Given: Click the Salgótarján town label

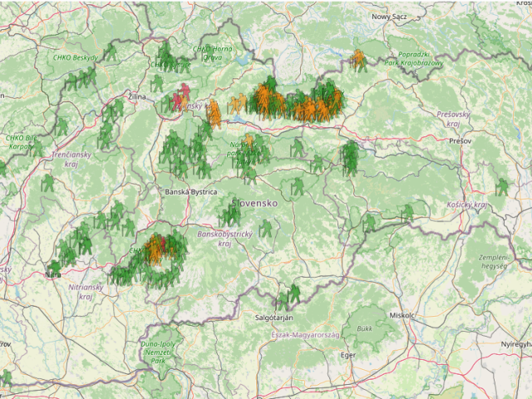Looking at the screenshot, I should click(274, 318).
